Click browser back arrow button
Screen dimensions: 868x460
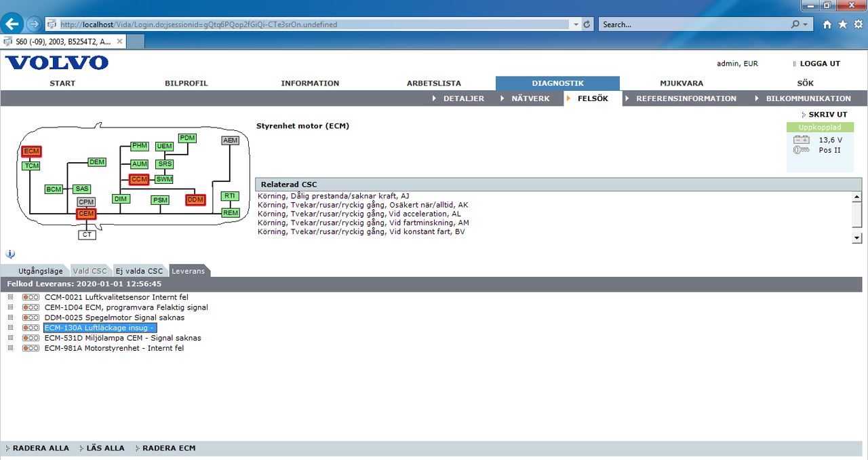[12, 24]
